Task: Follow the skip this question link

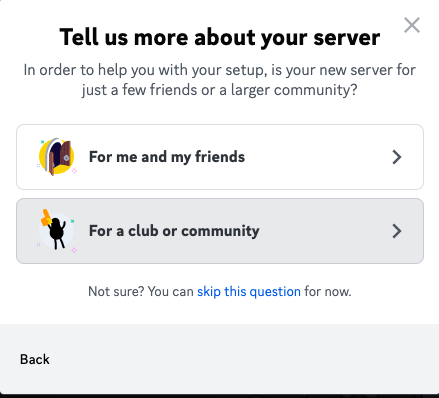Action: click(x=249, y=292)
